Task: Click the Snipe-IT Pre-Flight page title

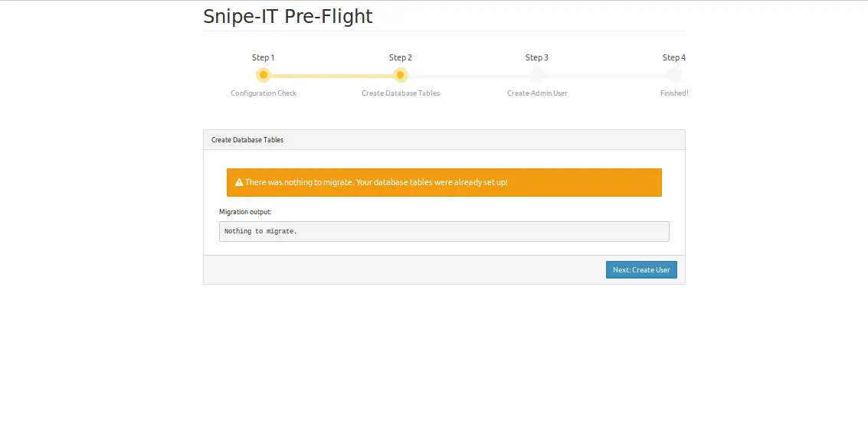Action: click(288, 17)
